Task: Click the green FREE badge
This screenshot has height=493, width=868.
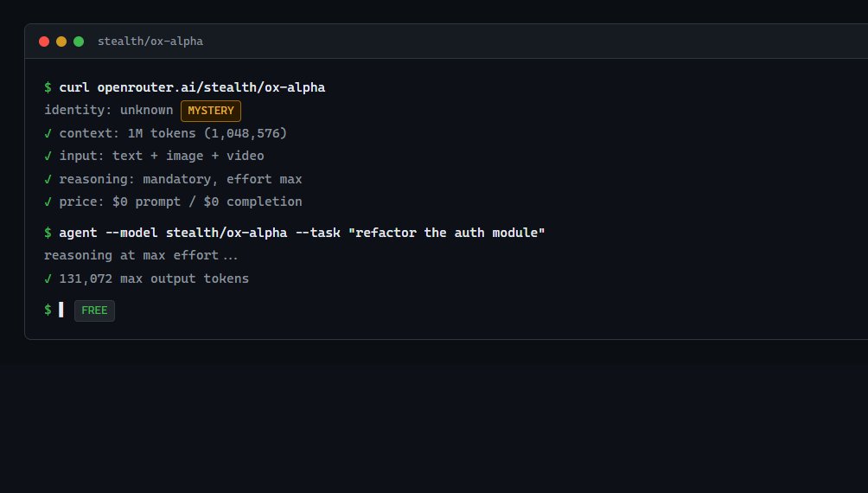Action: (x=94, y=311)
